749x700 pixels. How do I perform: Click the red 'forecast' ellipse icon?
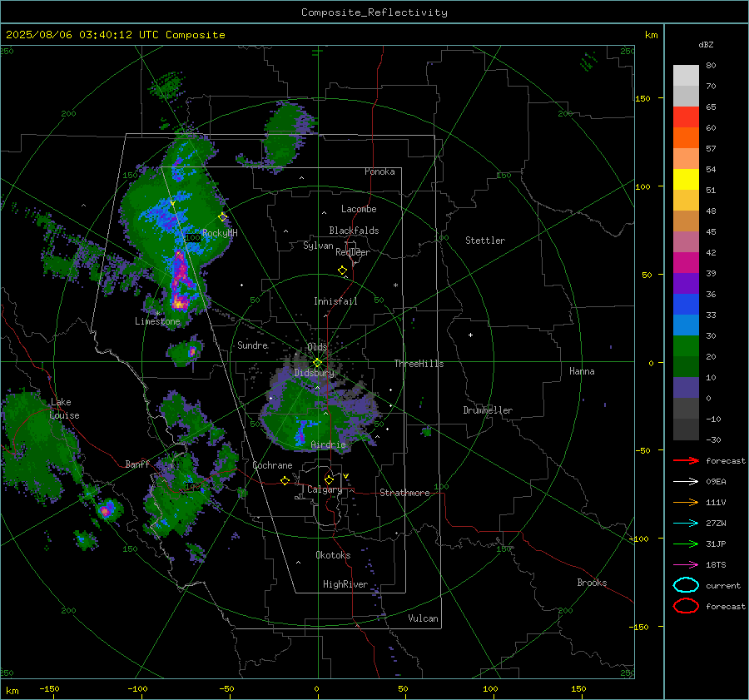coord(686,606)
